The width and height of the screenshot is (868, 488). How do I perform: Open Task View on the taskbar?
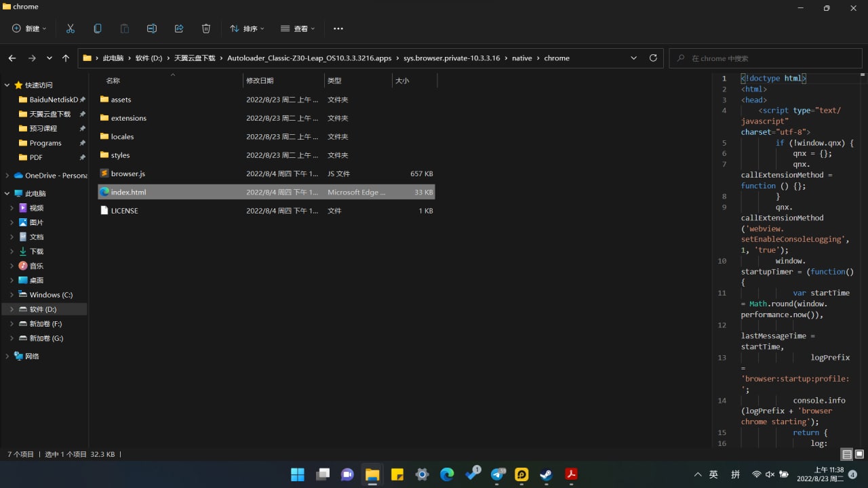click(323, 474)
